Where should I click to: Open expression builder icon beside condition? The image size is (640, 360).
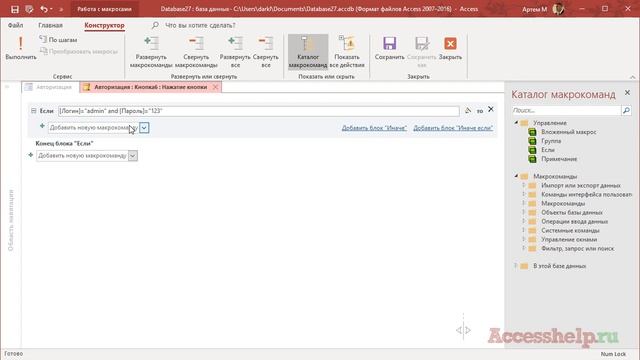pos(468,110)
